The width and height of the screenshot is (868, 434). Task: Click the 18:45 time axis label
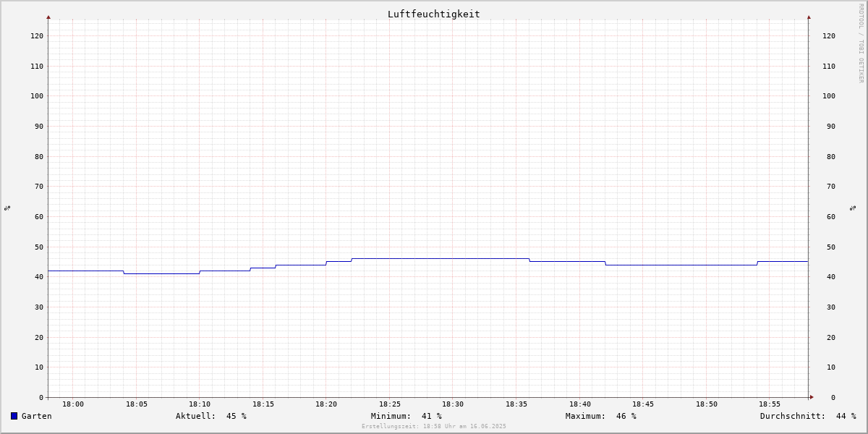[643, 404]
